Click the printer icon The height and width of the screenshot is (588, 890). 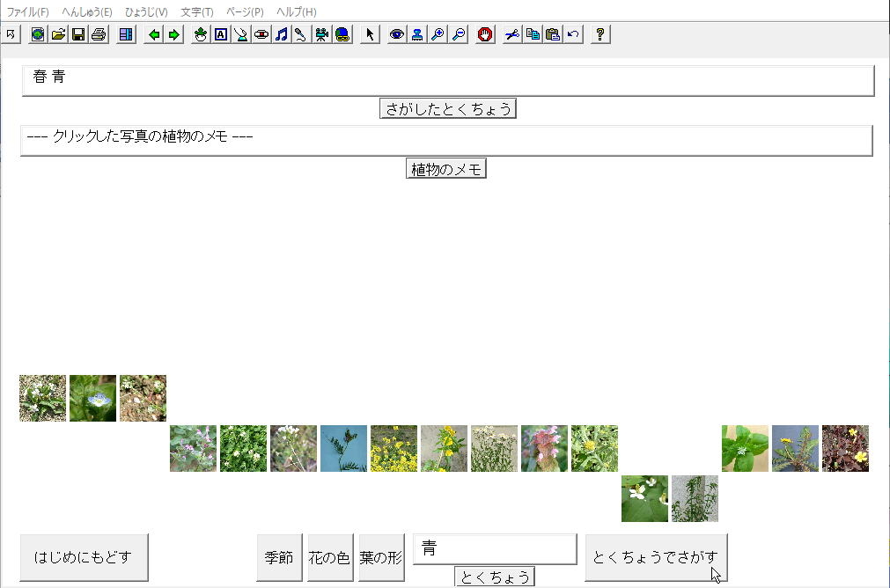point(98,34)
